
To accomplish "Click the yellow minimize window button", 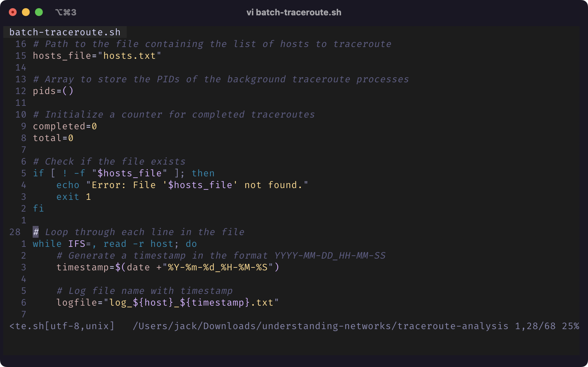I will click(x=26, y=12).
